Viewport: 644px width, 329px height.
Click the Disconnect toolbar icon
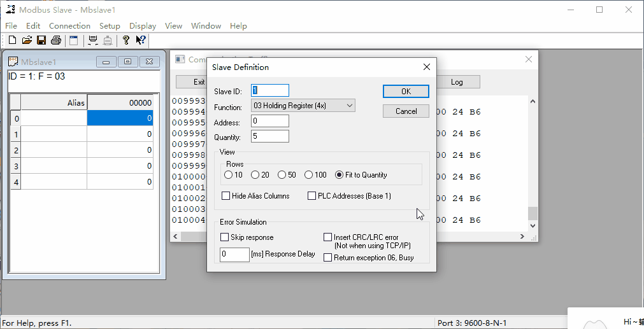[108, 40]
